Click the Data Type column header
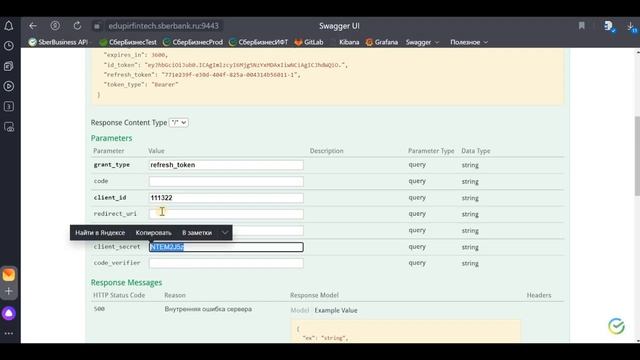The image size is (640, 360). [476, 151]
